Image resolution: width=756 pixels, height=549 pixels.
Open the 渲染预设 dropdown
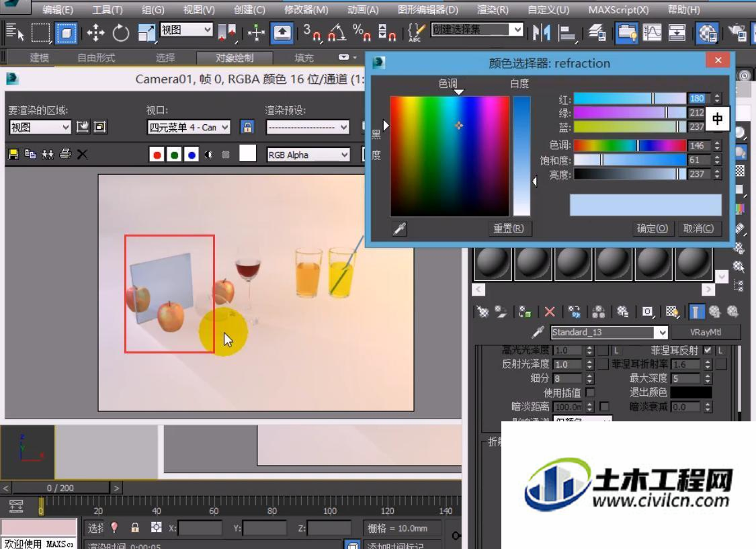tap(308, 127)
